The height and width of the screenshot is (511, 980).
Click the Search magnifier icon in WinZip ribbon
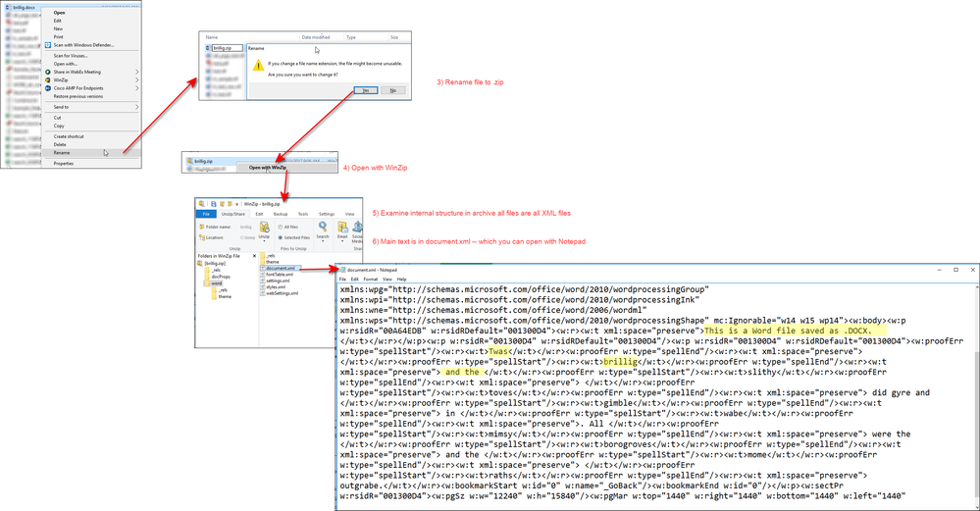tap(323, 227)
